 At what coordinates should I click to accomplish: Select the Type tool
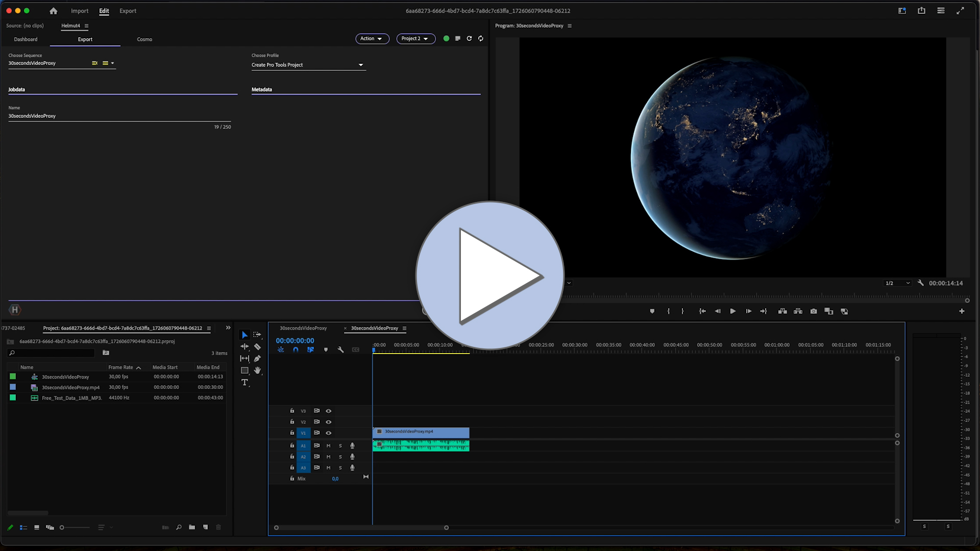(x=244, y=383)
